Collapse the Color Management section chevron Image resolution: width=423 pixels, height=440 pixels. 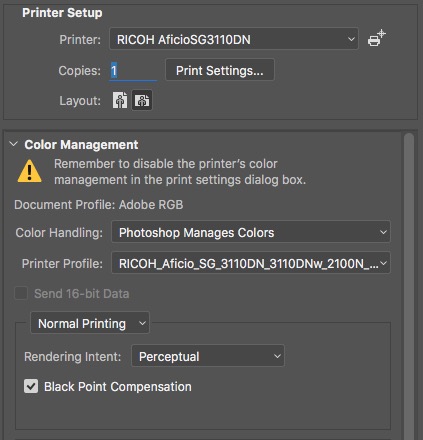click(x=14, y=145)
